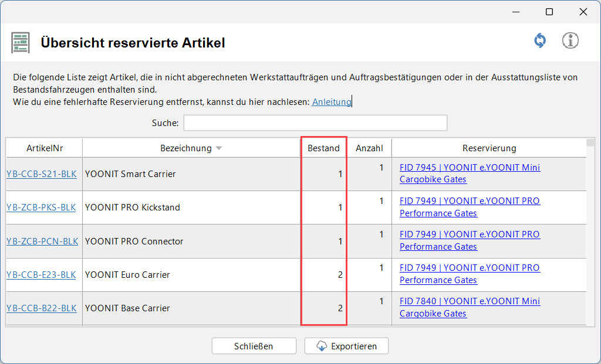This screenshot has height=364, width=601.
Task: Open article link YB-ZCB-PKS-BLK
Action: (41, 207)
